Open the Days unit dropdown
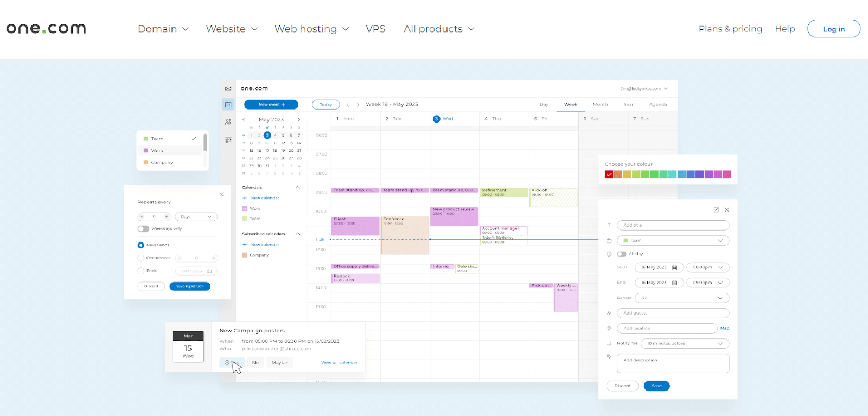This screenshot has height=416, width=868. click(x=196, y=216)
